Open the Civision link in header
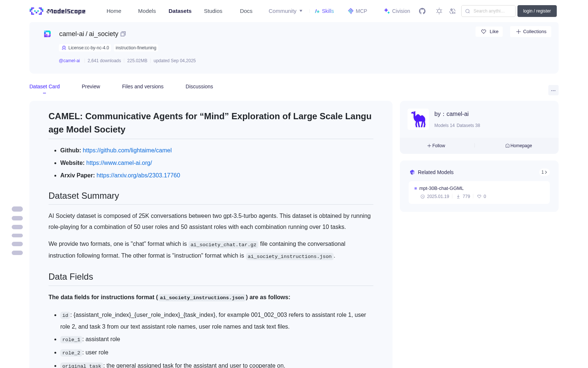 point(397,11)
